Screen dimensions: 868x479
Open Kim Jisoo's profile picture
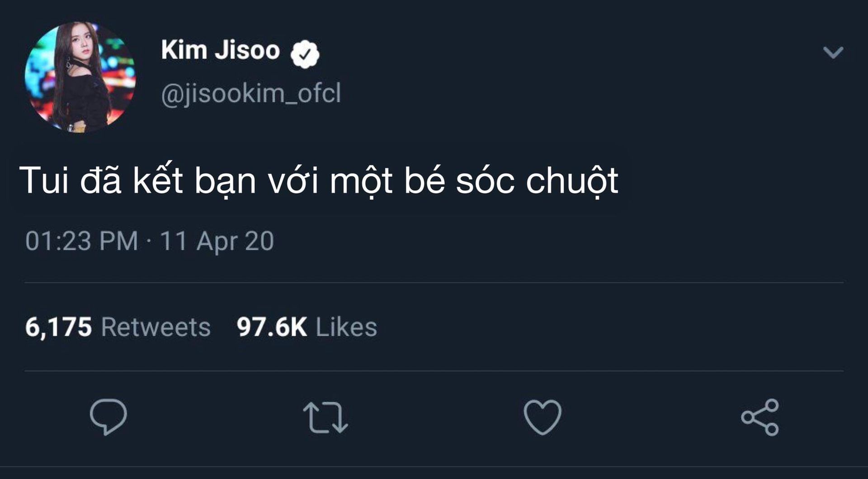[80, 77]
